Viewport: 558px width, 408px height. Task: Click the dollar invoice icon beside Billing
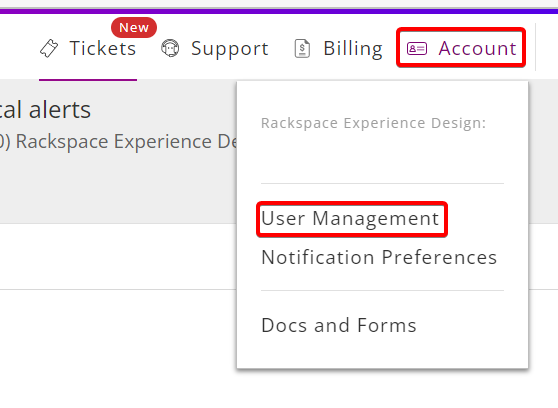click(x=302, y=48)
